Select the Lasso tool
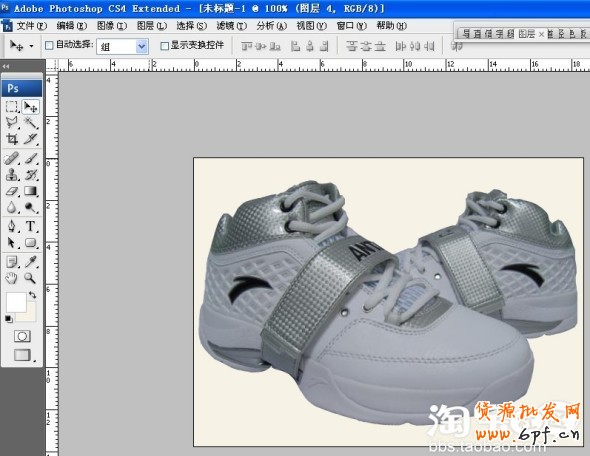The width and height of the screenshot is (590, 456). 12,123
